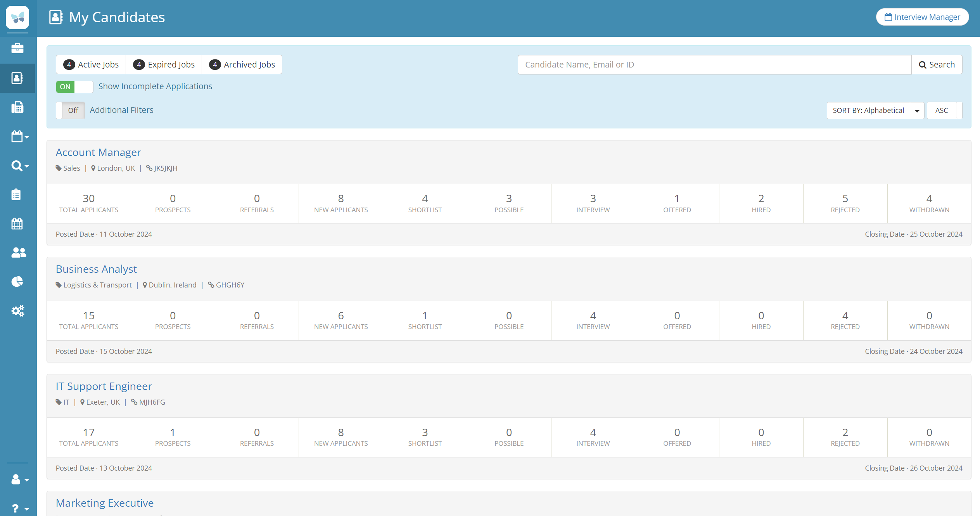This screenshot has width=980, height=516.
Task: Open the Sort By Alphabetical dropdown arrow
Action: 917,111
